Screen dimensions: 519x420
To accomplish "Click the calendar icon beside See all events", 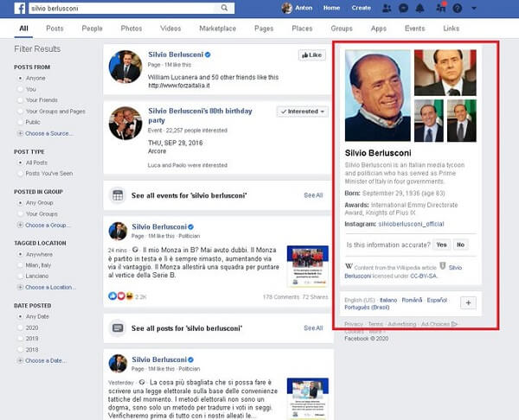I will click(118, 195).
